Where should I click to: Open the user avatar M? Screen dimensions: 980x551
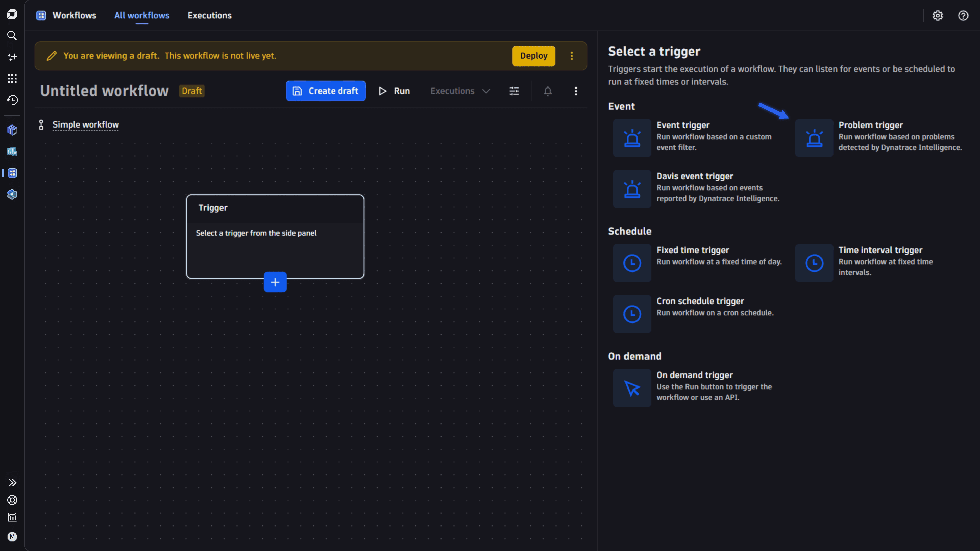coord(12,536)
